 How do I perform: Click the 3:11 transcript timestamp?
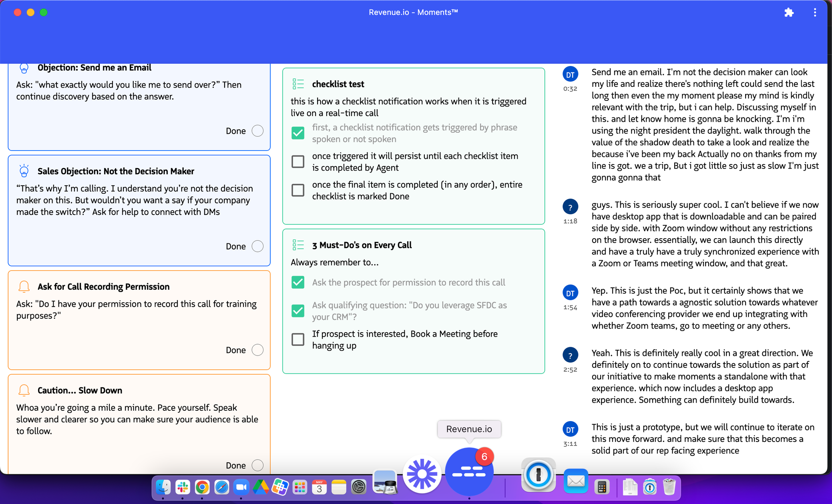pos(570,444)
